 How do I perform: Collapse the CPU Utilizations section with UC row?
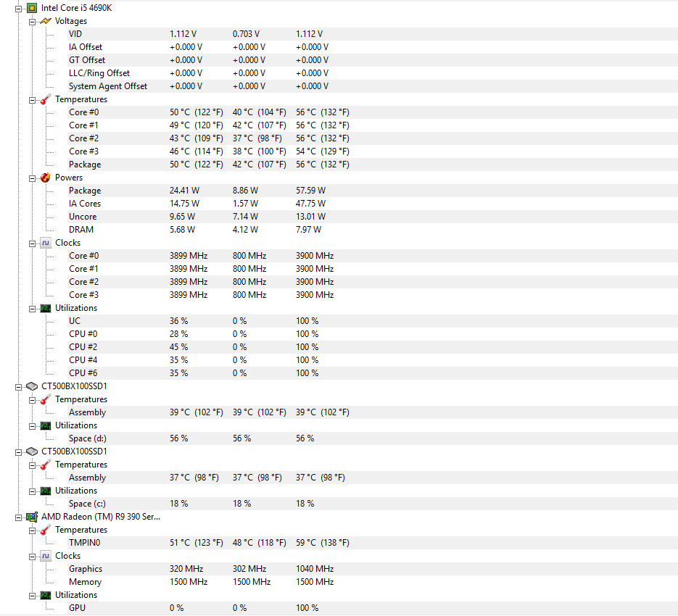(x=32, y=309)
